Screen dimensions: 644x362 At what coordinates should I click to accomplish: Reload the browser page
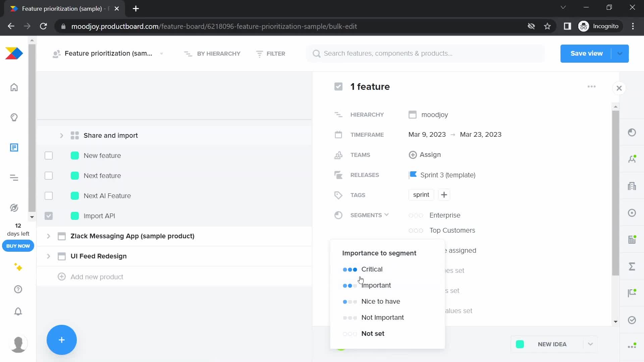point(43,26)
